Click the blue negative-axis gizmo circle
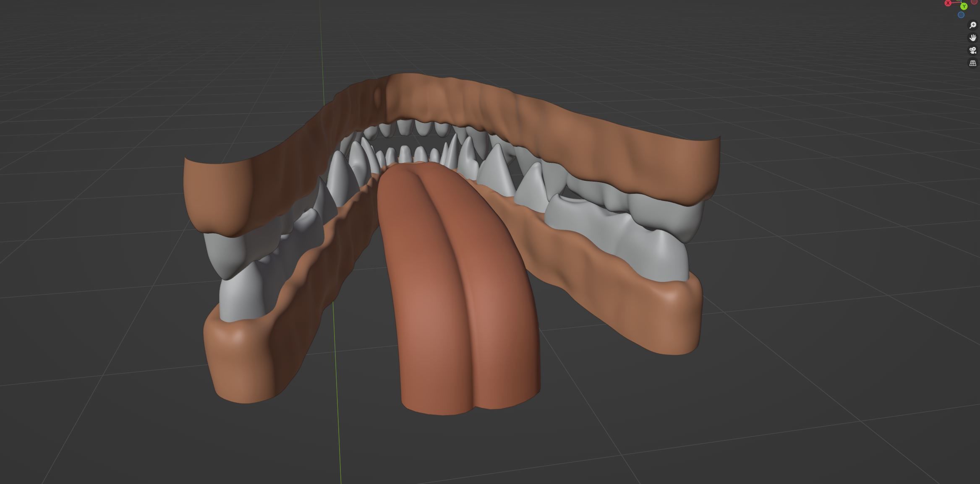The image size is (980, 484). click(961, 15)
